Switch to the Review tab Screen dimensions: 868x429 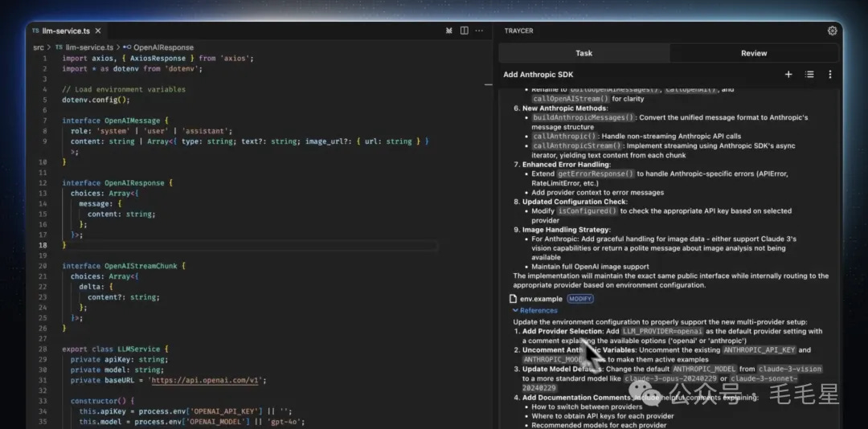point(754,53)
